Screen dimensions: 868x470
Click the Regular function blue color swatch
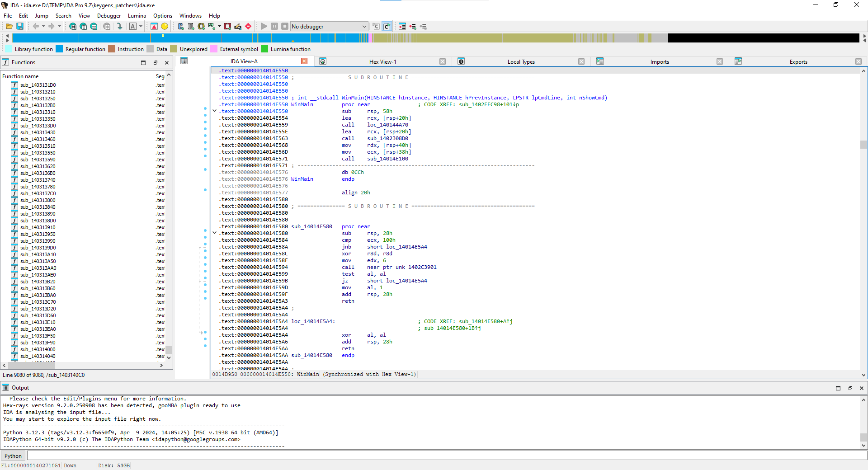point(59,49)
